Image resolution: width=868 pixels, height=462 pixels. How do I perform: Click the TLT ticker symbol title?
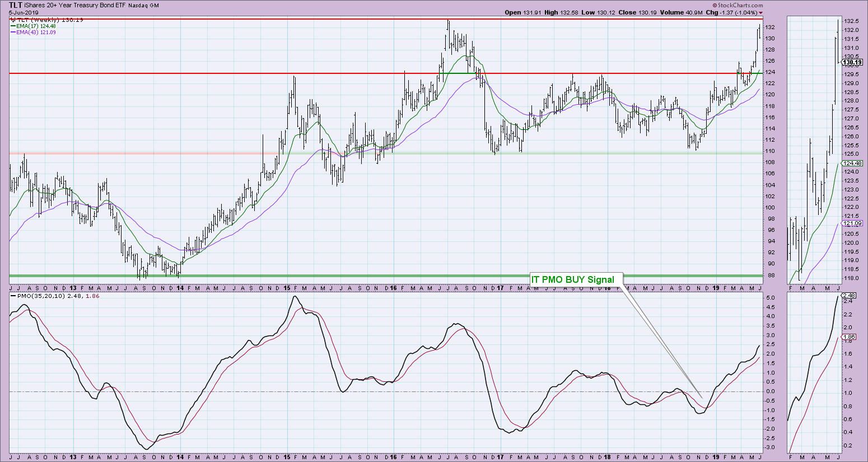click(16, 4)
